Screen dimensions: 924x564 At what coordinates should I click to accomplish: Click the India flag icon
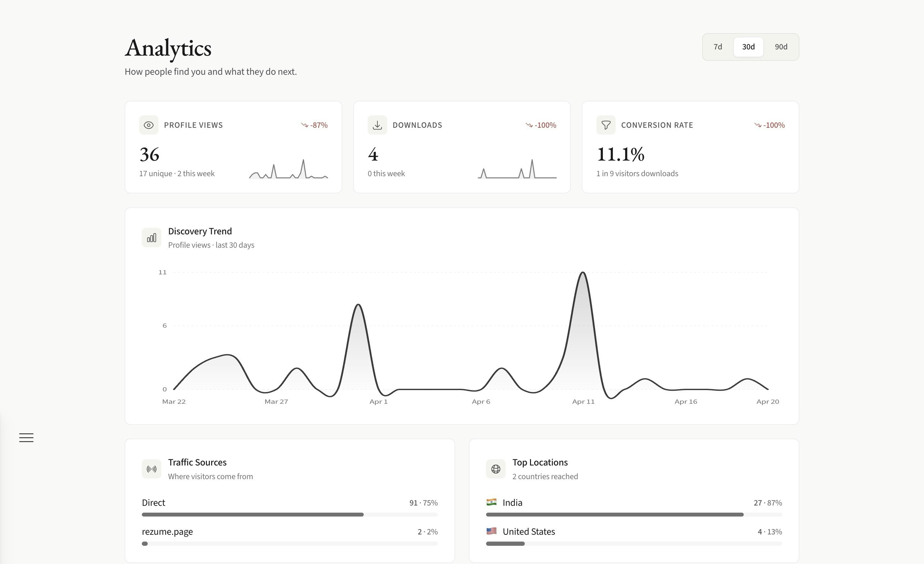coord(491,502)
